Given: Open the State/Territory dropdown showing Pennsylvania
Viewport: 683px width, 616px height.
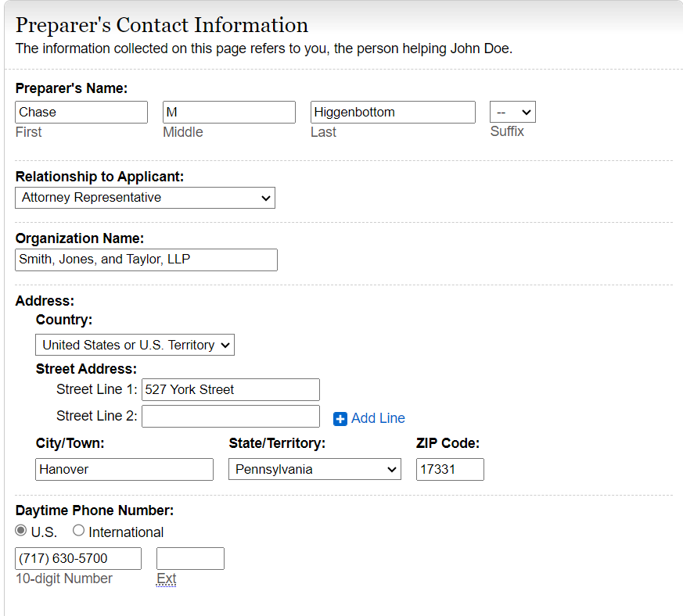Looking at the screenshot, I should [315, 469].
